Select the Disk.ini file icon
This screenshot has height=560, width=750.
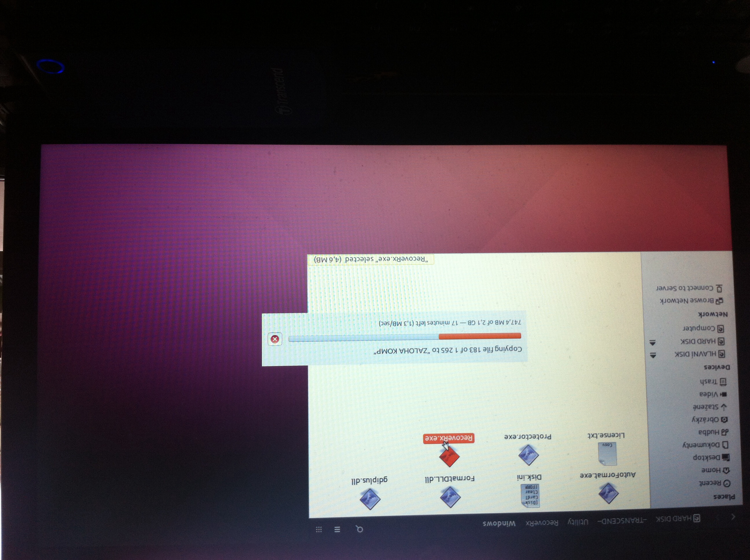tap(530, 495)
